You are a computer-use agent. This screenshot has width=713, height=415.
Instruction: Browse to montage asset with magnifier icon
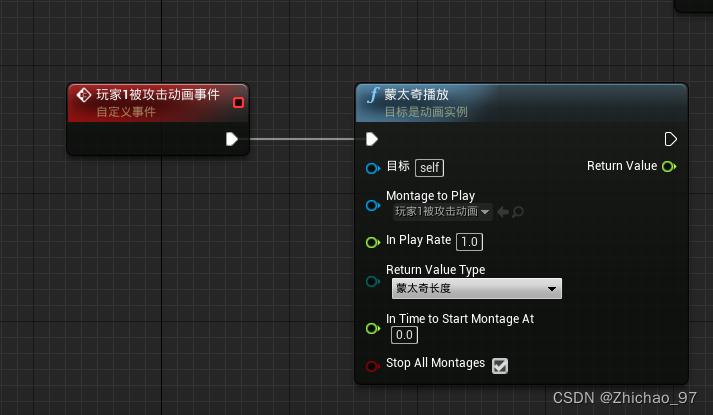pos(518,212)
